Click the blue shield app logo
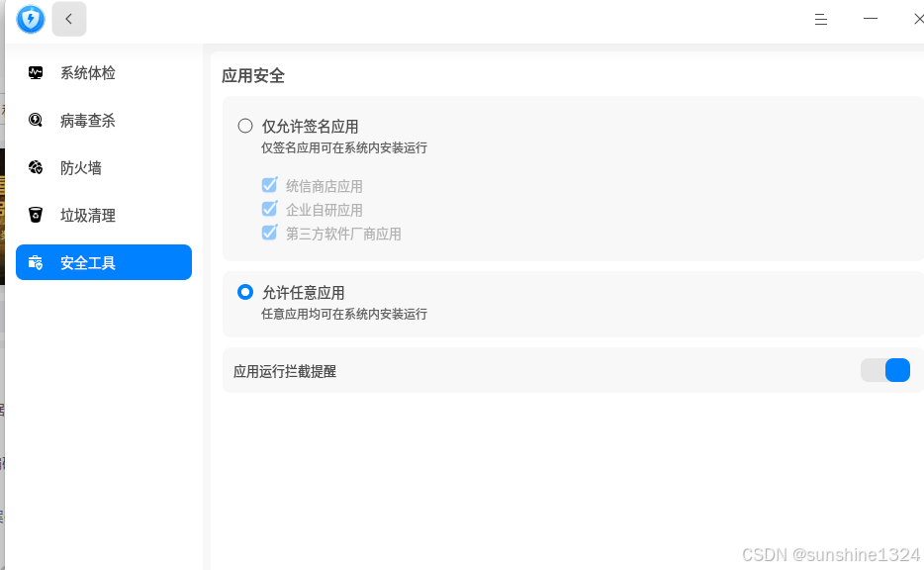This screenshot has width=924, height=570. point(30,20)
